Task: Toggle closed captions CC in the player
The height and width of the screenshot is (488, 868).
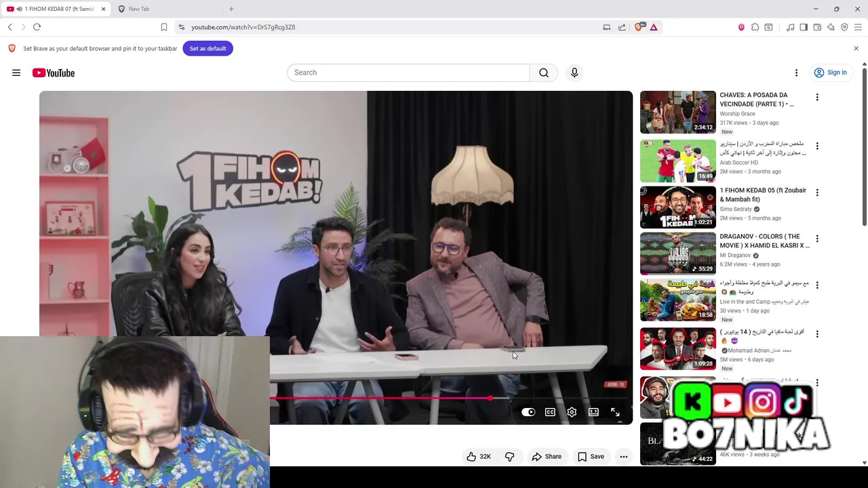Action: pos(550,412)
